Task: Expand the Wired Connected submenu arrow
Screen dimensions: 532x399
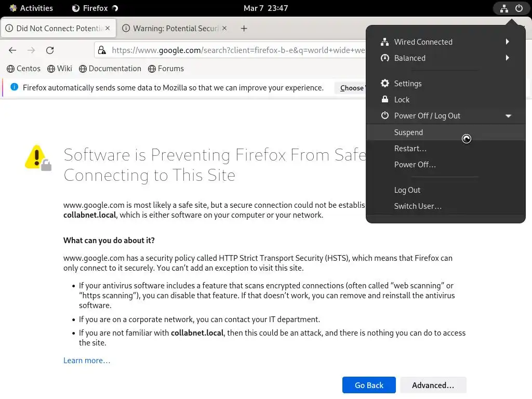Action: point(507,42)
